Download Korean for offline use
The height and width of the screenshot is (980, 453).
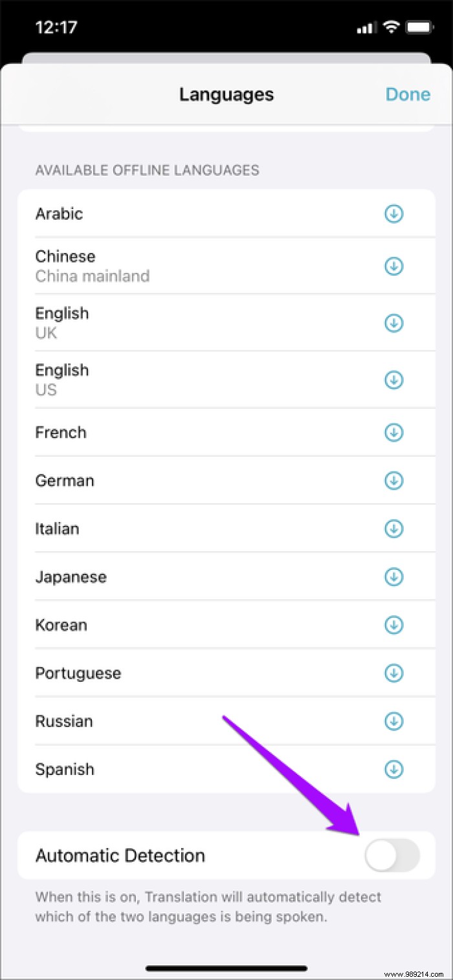(393, 625)
